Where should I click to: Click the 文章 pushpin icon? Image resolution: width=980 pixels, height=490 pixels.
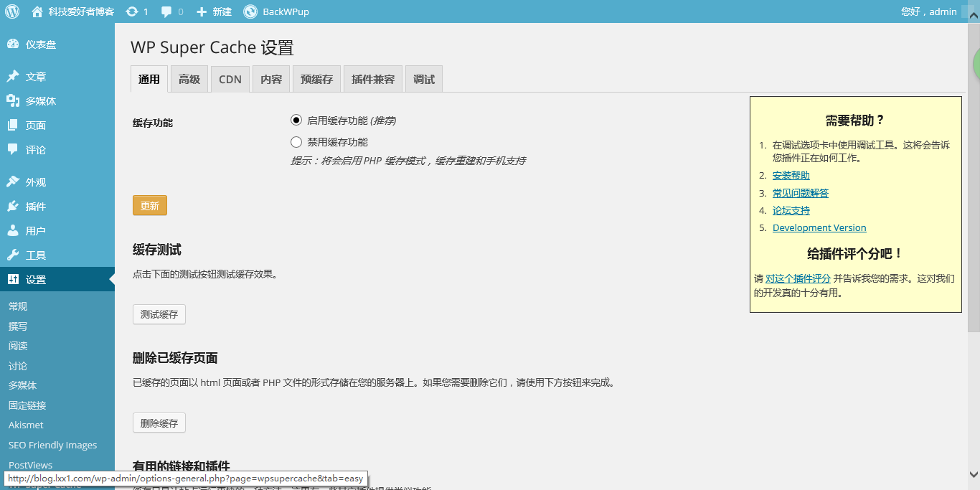(13, 77)
